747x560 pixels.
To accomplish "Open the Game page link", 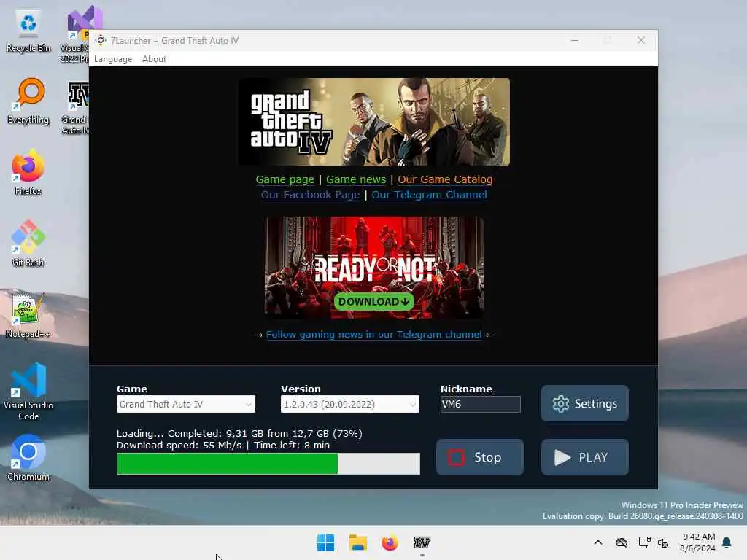I will [x=285, y=179].
